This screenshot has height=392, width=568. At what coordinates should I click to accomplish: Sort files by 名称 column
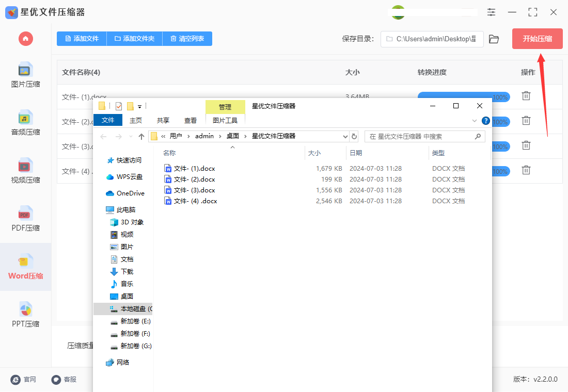pyautogui.click(x=232, y=153)
